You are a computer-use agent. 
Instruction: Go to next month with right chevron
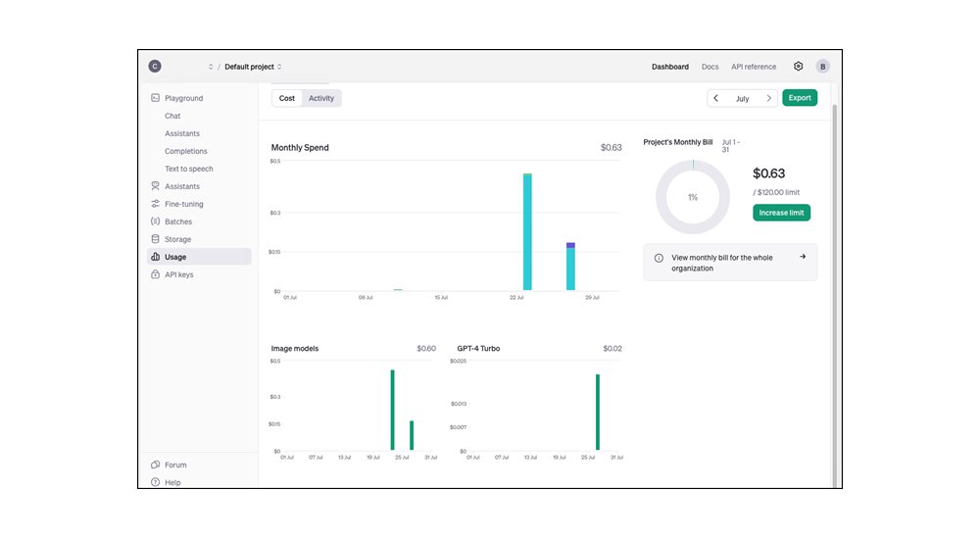coord(768,98)
